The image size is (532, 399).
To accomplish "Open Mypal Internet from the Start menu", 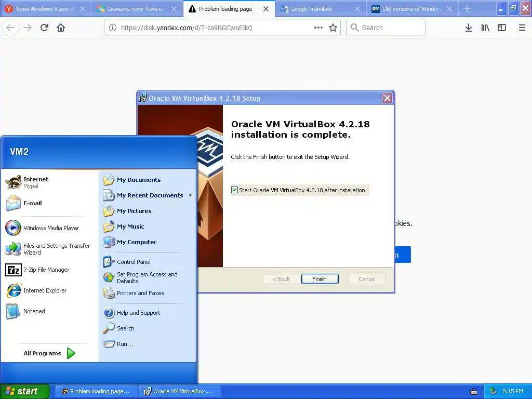I will point(49,182).
